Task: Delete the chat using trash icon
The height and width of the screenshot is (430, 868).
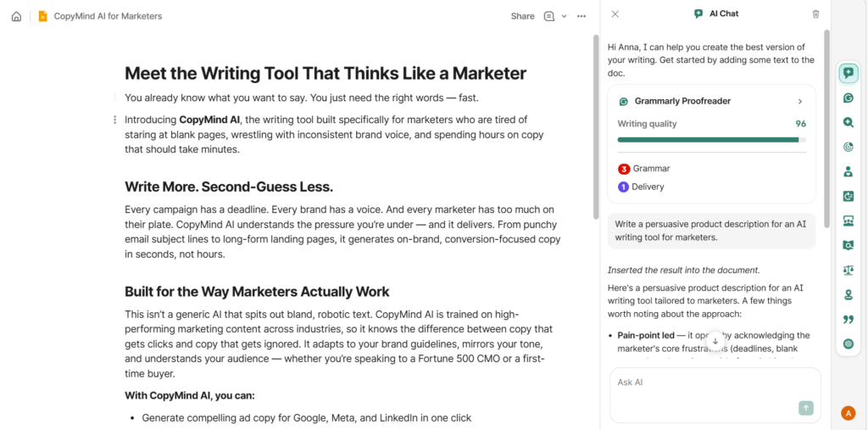Action: pyautogui.click(x=815, y=14)
